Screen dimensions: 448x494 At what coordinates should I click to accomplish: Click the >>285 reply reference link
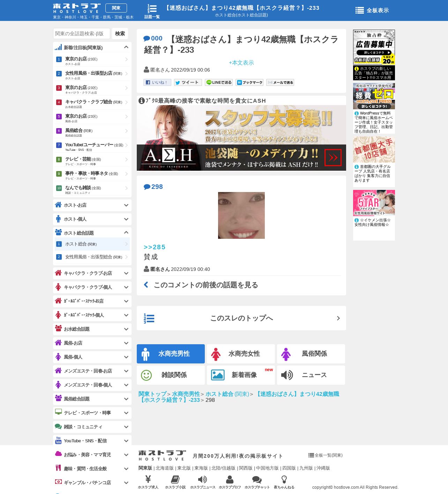click(x=155, y=247)
